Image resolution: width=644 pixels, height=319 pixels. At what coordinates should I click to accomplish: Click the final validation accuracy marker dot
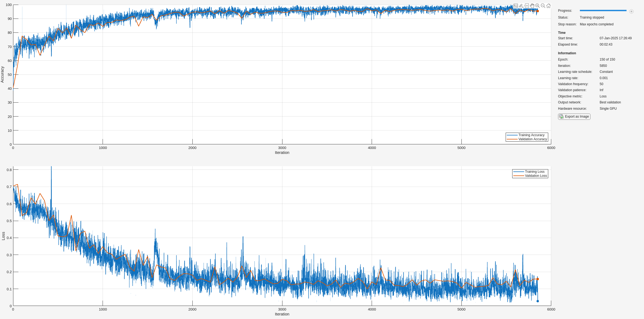(538, 11)
